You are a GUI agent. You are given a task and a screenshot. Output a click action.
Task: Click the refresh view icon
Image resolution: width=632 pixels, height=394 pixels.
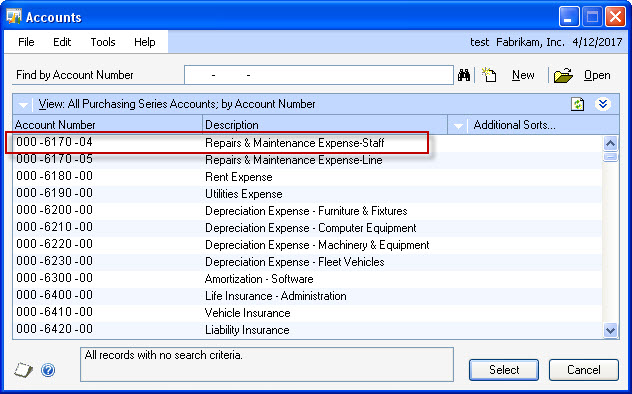578,104
